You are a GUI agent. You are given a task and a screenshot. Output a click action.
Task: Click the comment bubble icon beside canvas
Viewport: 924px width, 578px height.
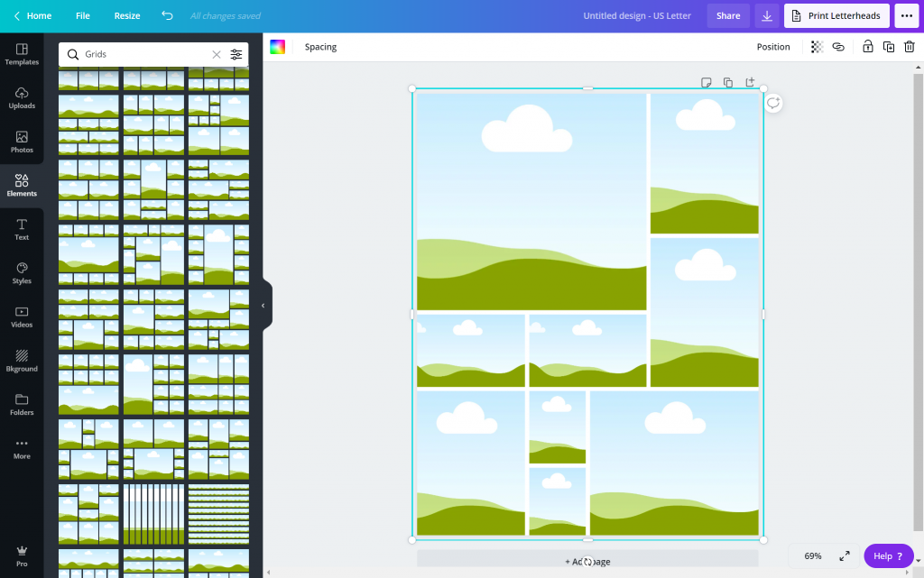click(773, 103)
